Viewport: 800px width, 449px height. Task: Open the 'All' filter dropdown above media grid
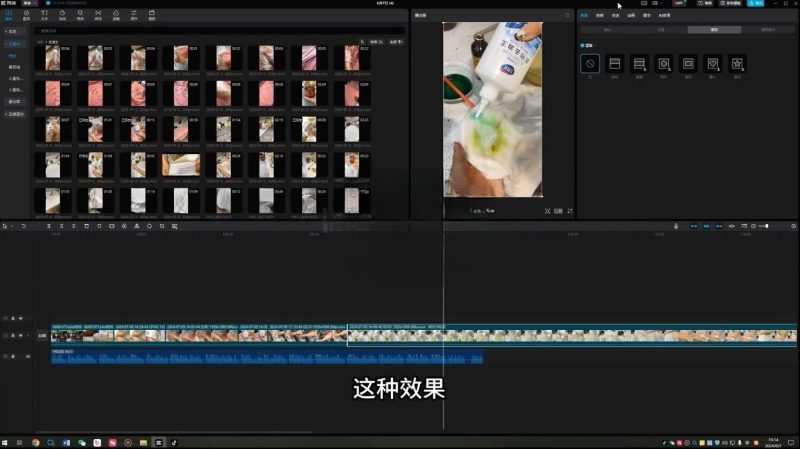396,42
